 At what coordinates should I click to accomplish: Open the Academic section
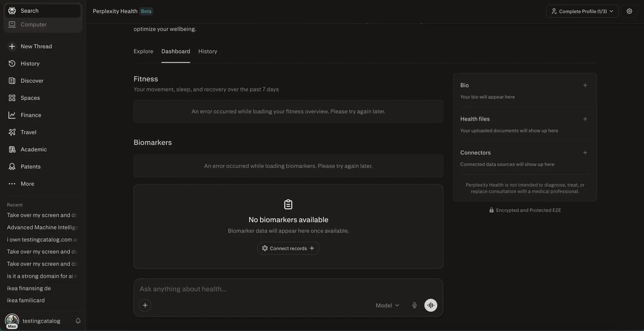tap(33, 149)
